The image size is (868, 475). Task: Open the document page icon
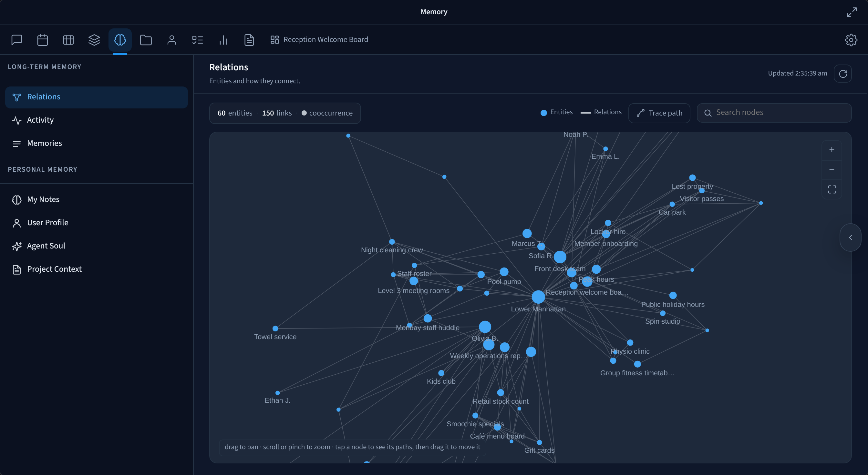point(249,40)
